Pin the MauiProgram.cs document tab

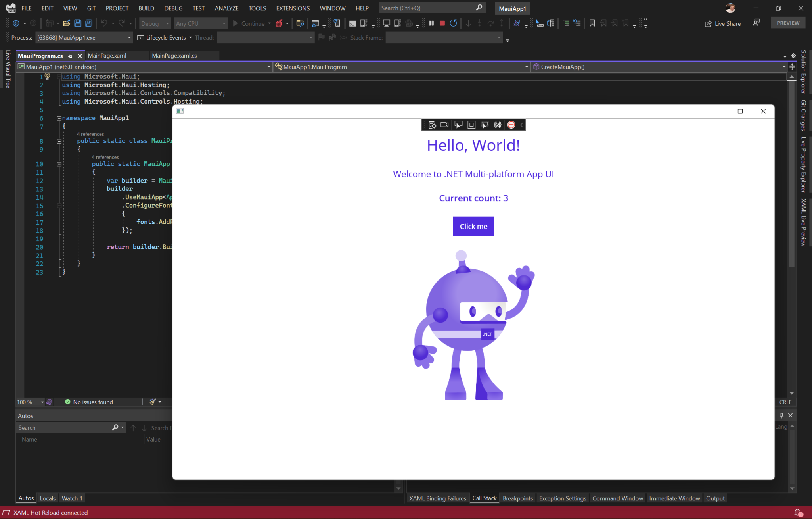click(x=70, y=56)
